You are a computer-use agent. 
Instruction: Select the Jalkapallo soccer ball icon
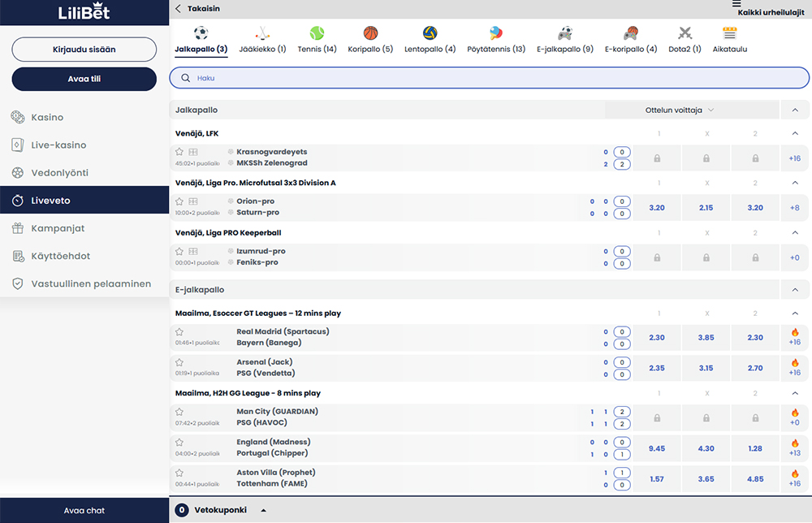(x=201, y=33)
